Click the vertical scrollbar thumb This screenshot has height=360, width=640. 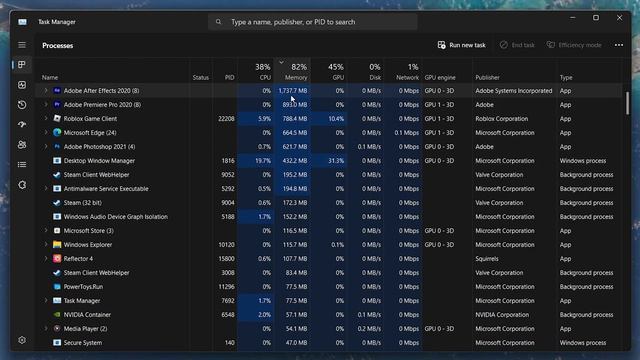pyautogui.click(x=627, y=103)
